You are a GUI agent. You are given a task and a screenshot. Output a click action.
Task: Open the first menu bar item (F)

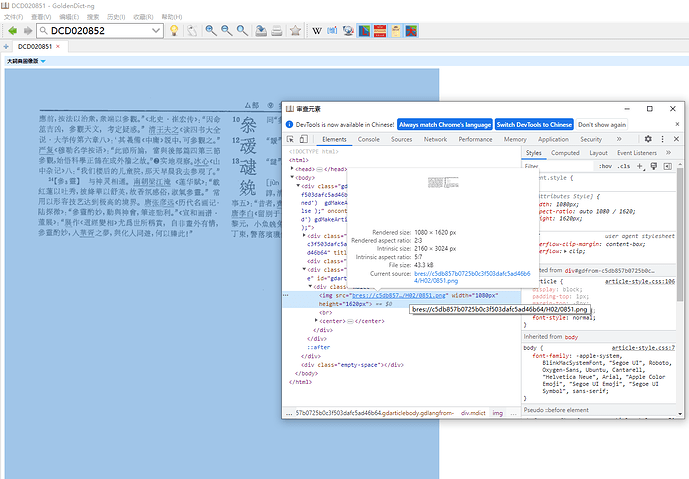coord(13,17)
